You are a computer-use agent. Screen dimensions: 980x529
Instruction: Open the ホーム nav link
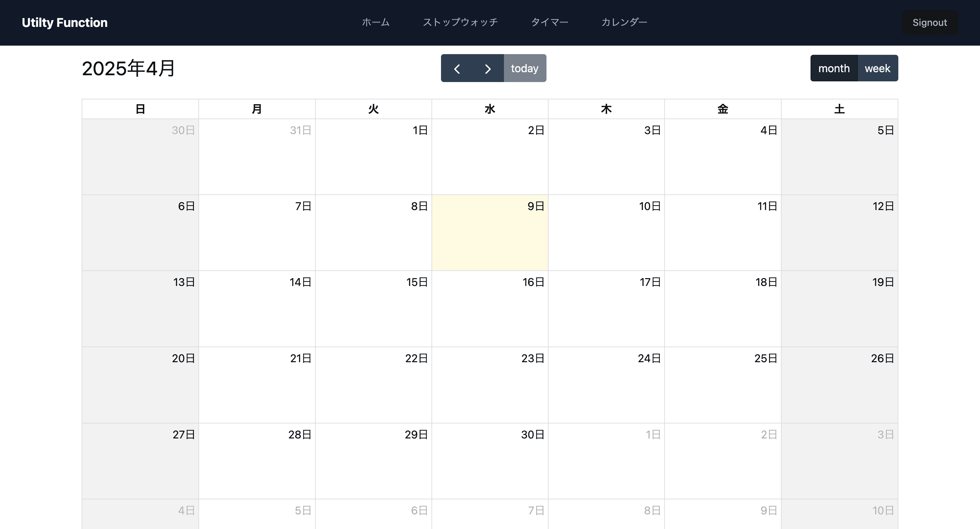point(375,22)
